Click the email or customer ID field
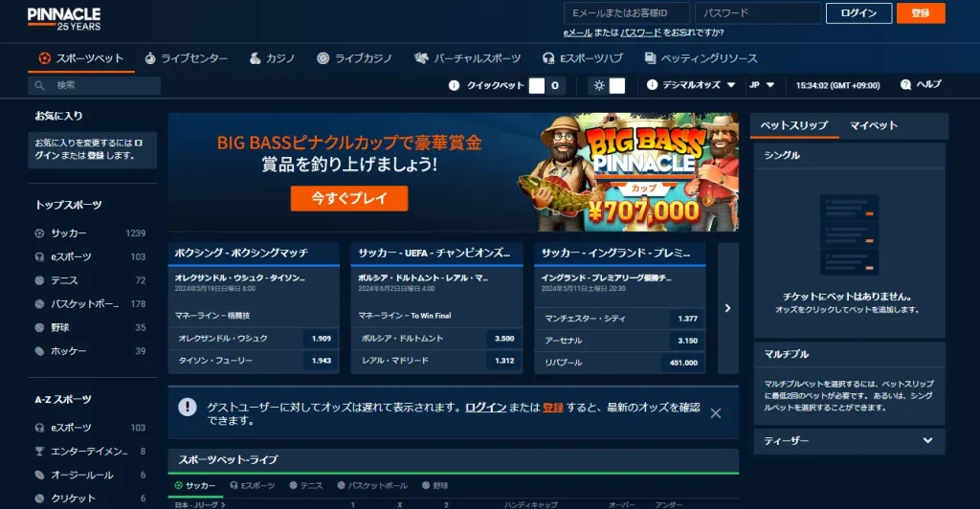The height and width of the screenshot is (509, 980). click(627, 13)
